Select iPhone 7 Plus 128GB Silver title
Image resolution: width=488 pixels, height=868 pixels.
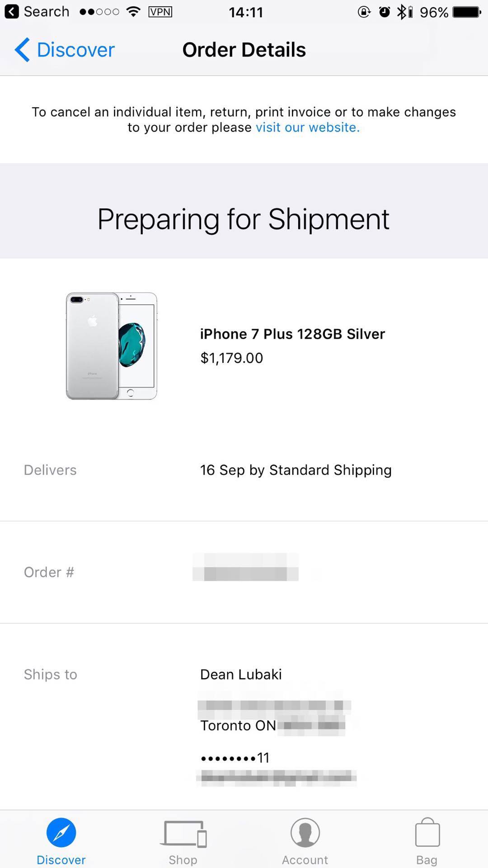pyautogui.click(x=292, y=334)
